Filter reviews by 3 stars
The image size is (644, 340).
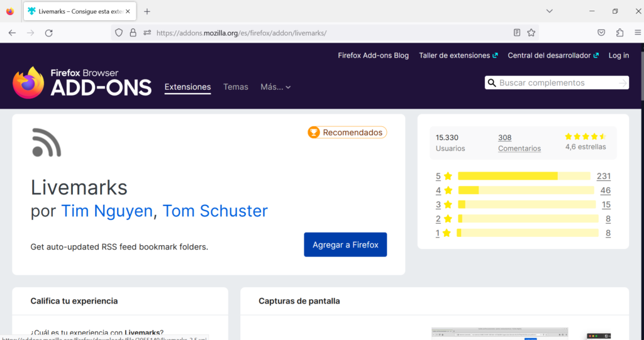[444, 204]
